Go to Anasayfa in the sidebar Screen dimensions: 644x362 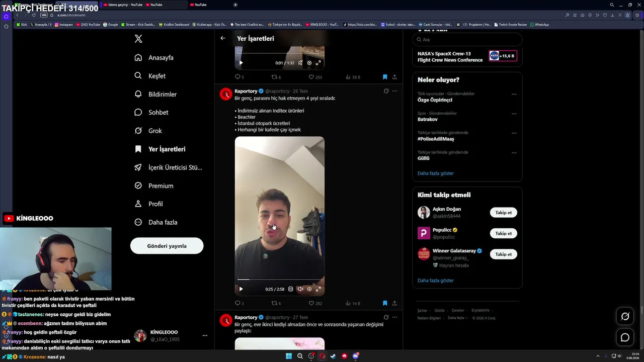pyautogui.click(x=154, y=58)
